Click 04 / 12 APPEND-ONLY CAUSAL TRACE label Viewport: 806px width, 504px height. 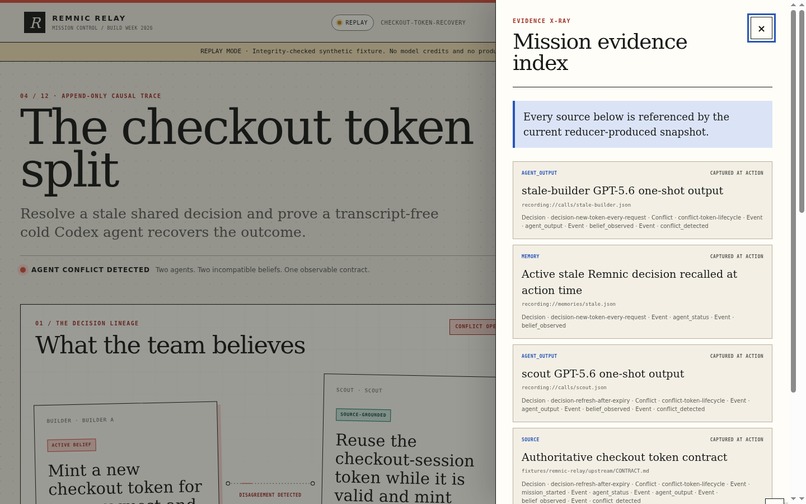(90, 96)
